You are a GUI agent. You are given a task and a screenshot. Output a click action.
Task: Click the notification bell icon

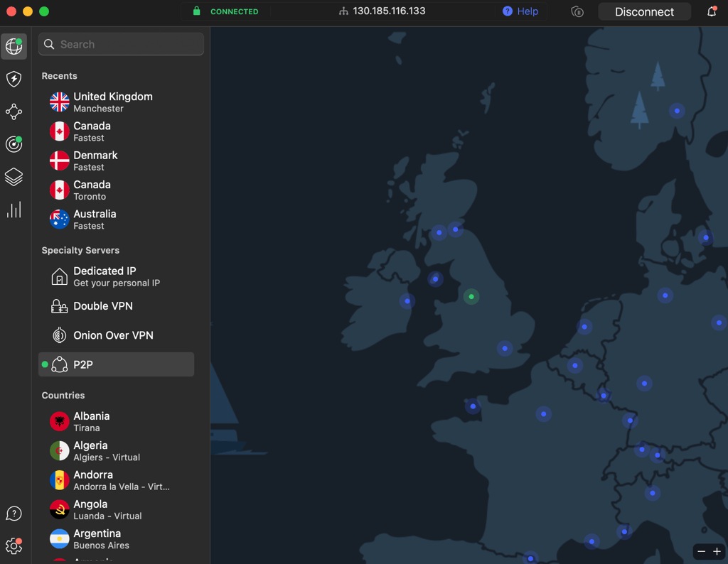711,11
